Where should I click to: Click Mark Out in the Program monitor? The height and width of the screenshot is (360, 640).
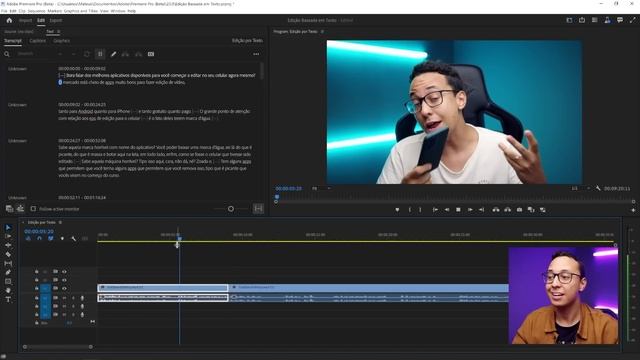click(x=420, y=209)
